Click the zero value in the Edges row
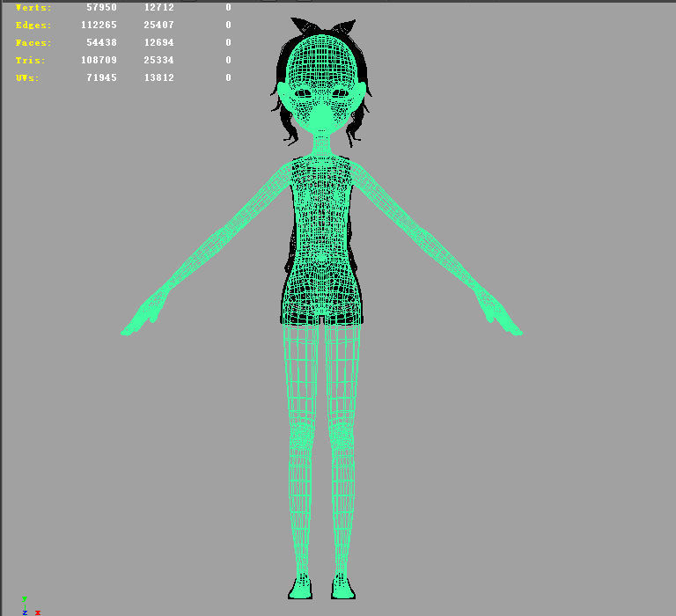 coord(228,25)
